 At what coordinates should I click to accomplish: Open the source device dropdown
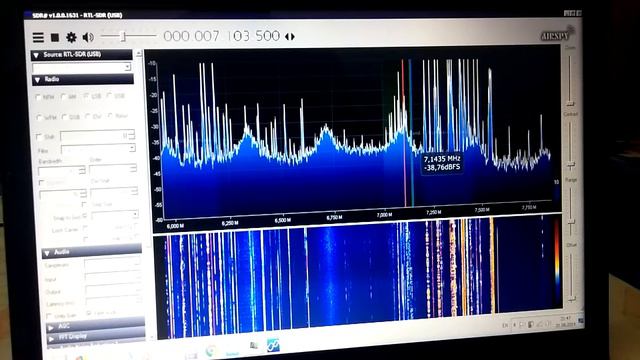(82, 67)
